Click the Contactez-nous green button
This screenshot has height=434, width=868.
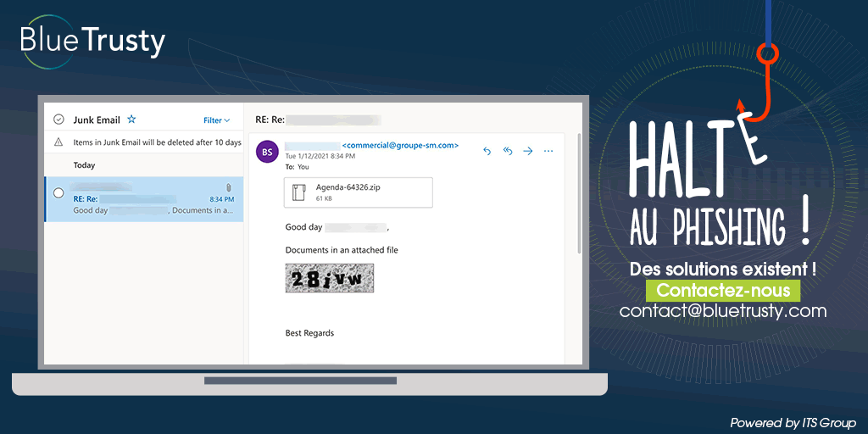click(723, 290)
